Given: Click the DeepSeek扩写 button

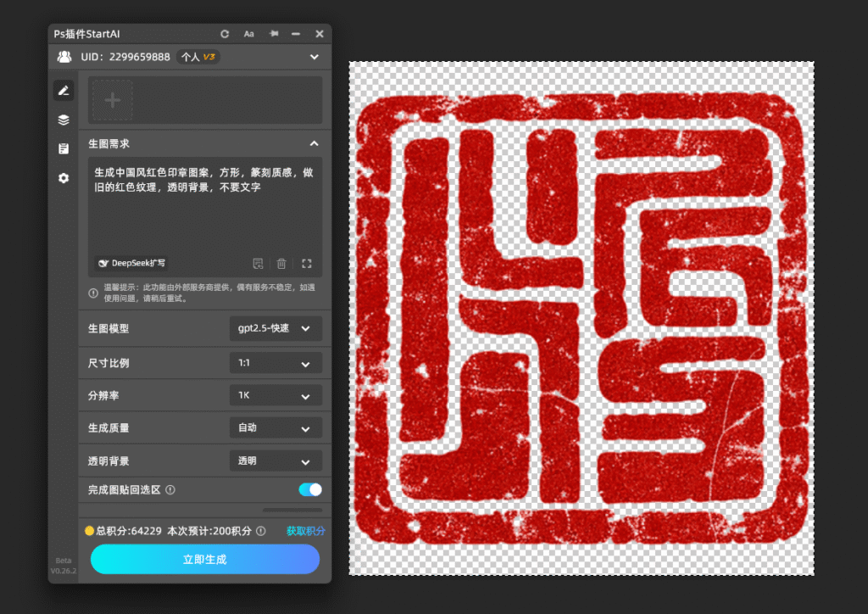Looking at the screenshot, I should (131, 263).
